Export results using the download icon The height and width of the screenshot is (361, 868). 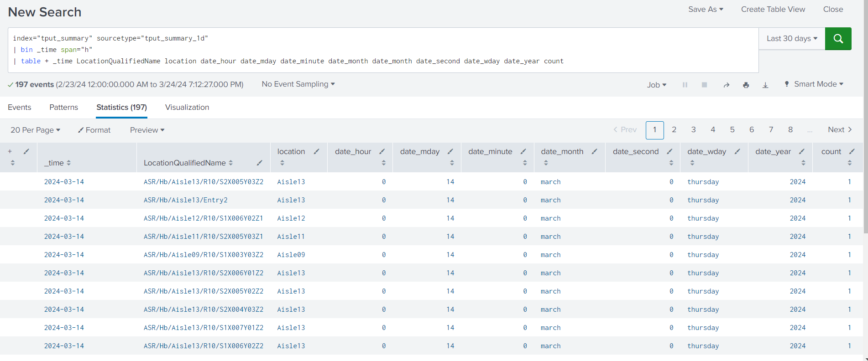pyautogui.click(x=765, y=85)
